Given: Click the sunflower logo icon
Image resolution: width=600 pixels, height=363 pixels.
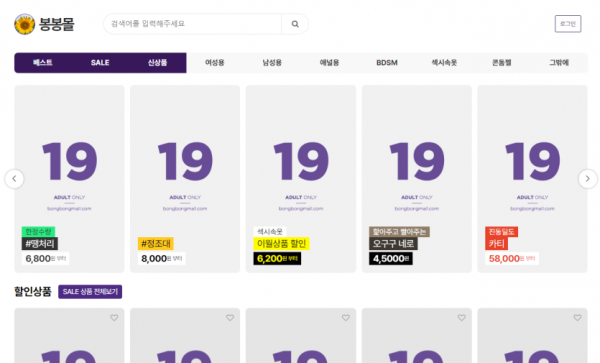Looking at the screenshot, I should (24, 24).
